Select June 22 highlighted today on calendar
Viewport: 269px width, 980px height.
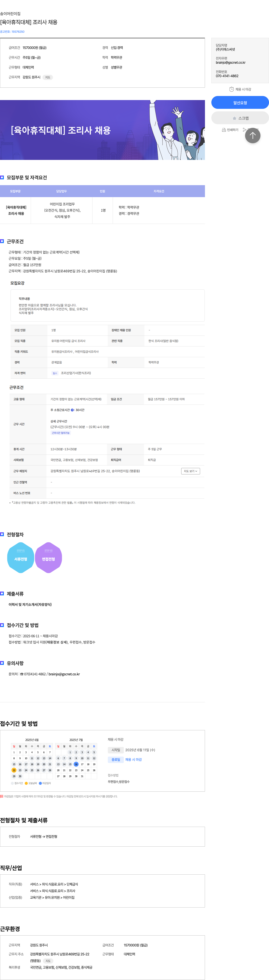pyautogui.click(x=14, y=770)
